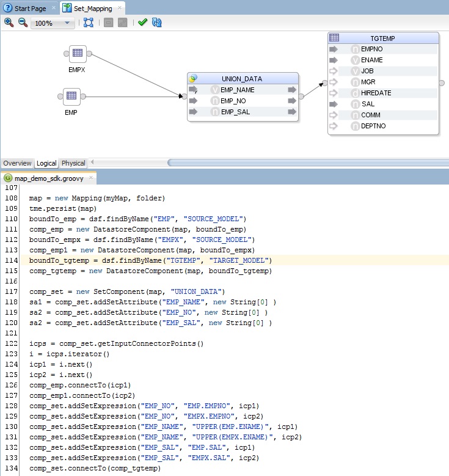Click the horizontal scrollbar of the diagram
This screenshot has height=476, width=449.
tap(305, 163)
